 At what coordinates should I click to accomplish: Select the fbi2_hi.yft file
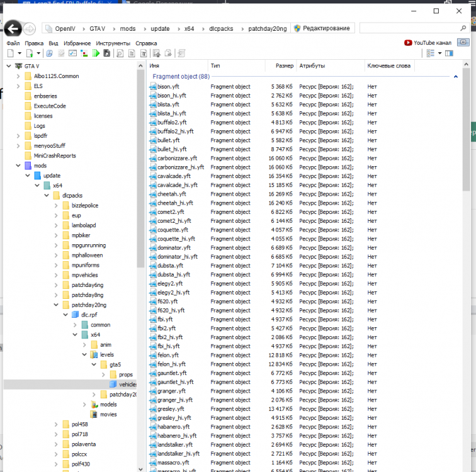pyautogui.click(x=170, y=337)
